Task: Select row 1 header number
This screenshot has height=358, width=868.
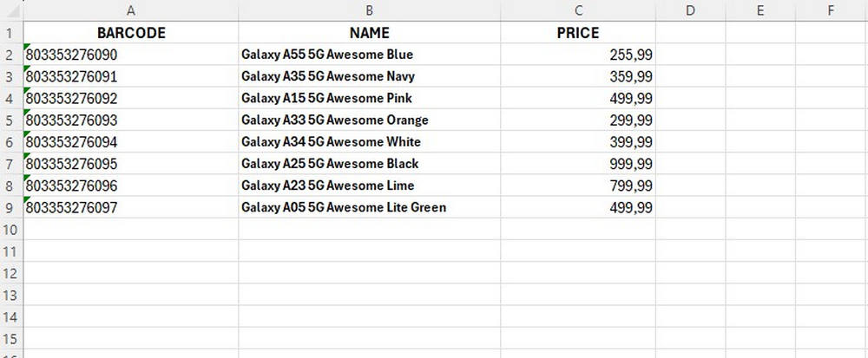Action: 10,33
